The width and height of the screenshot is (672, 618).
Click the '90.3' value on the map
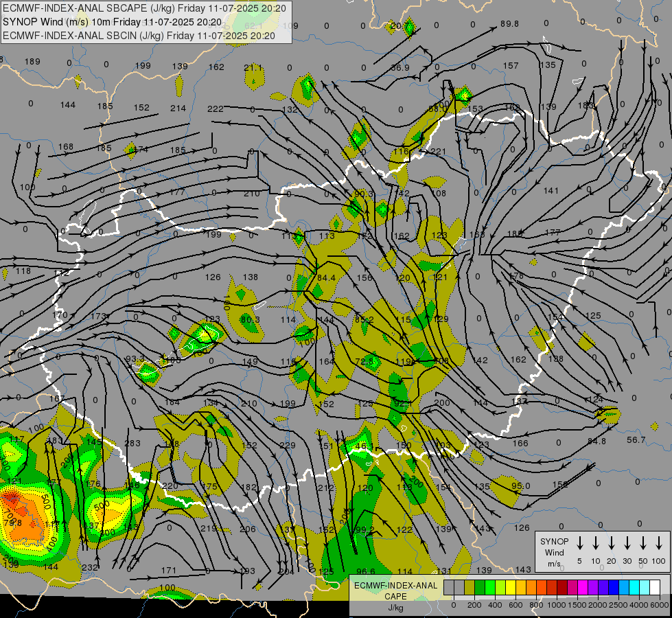[x=364, y=194]
